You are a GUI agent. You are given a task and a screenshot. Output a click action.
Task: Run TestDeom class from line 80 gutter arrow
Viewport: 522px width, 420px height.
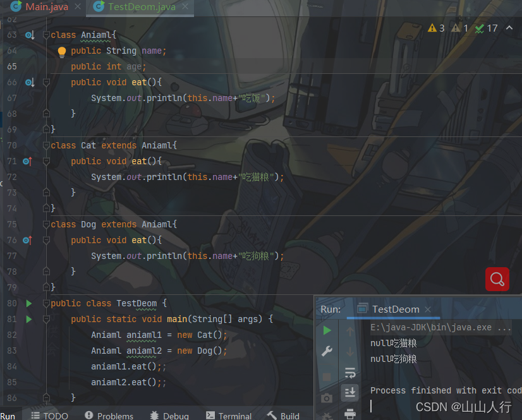29,304
